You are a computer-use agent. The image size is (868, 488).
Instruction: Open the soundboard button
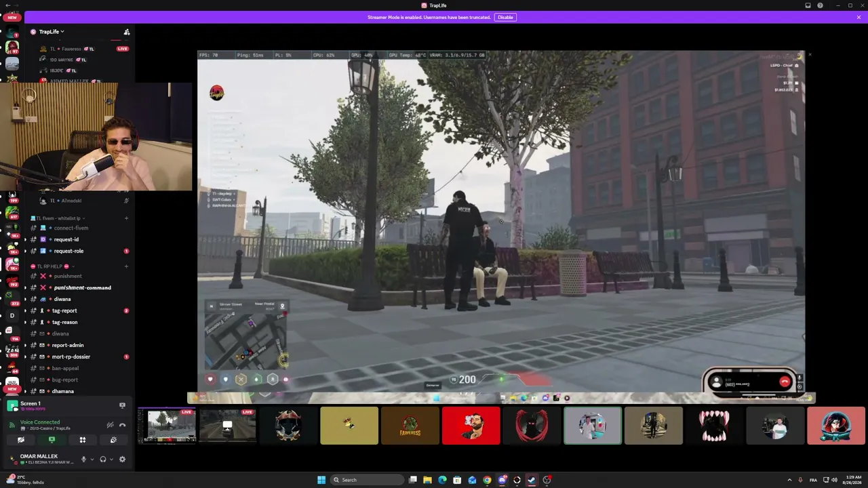113,440
